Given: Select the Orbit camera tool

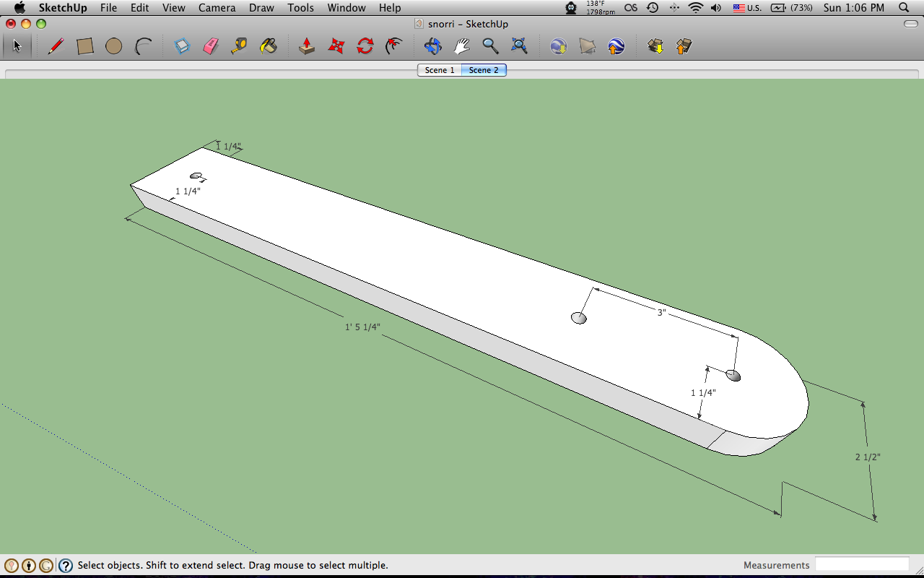Looking at the screenshot, I should [x=432, y=46].
